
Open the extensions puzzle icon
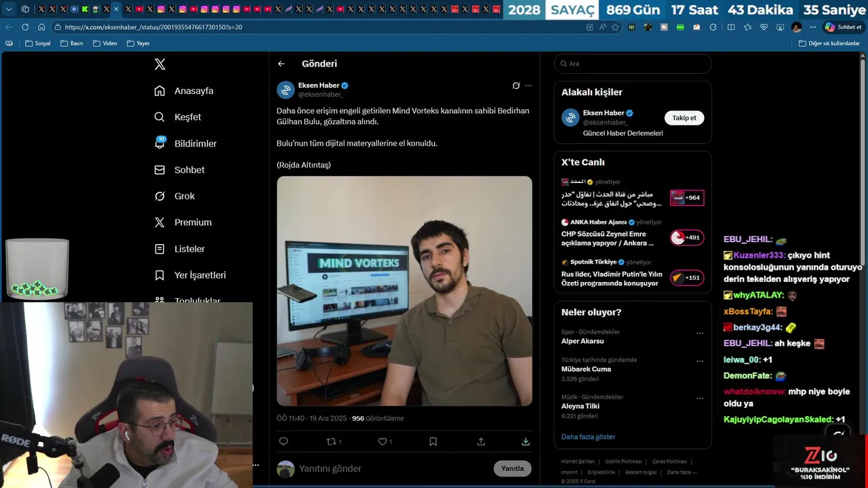coord(713,27)
